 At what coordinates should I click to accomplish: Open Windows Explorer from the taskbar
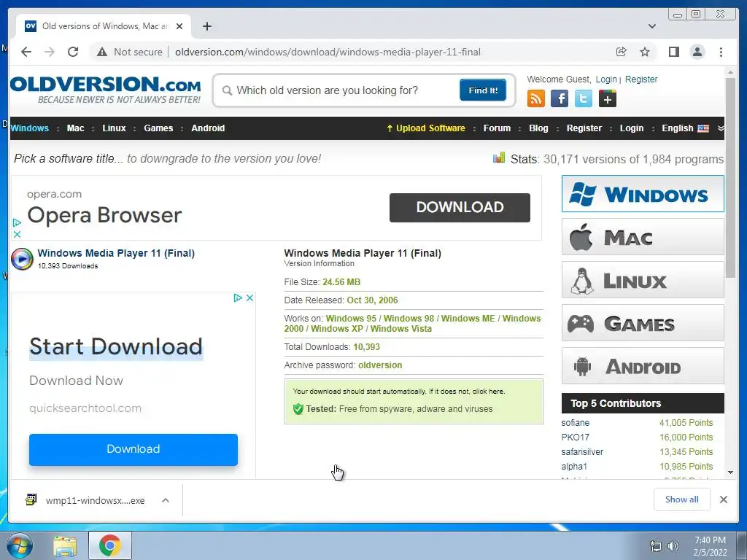pos(65,545)
